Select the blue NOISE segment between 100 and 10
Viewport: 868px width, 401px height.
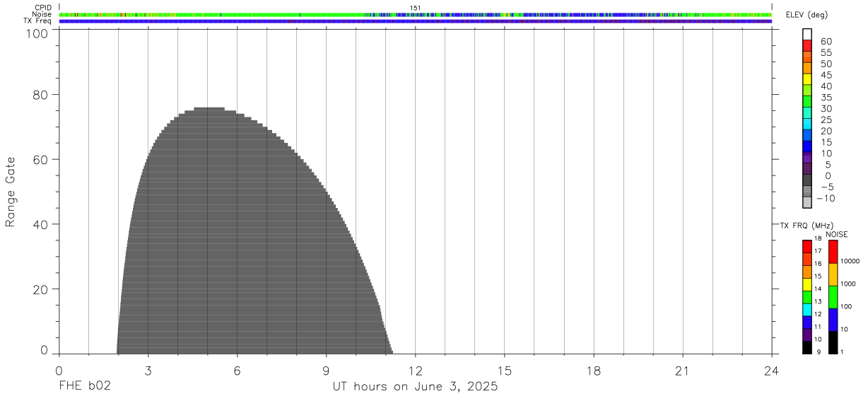(833, 320)
